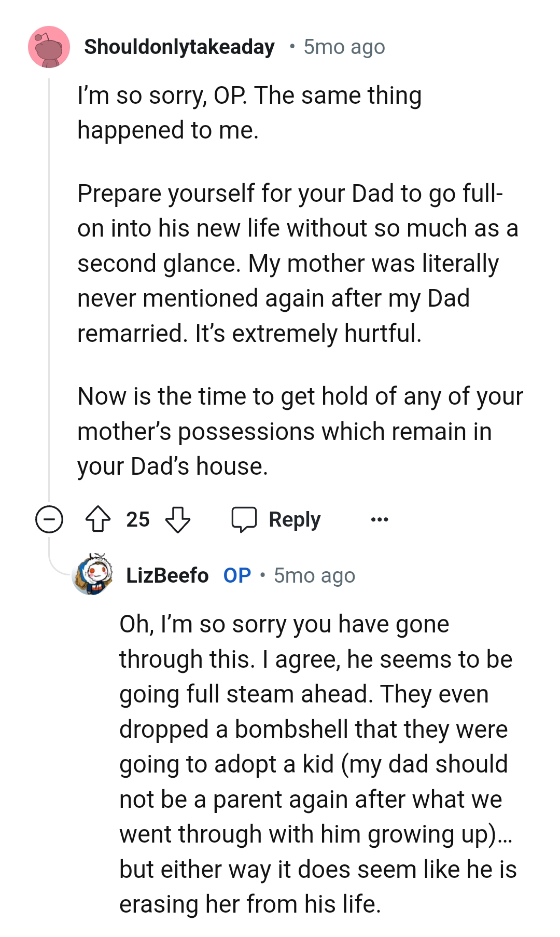Click the timestamp on Shouldonlytakeaday's comment
Image resolution: width=560 pixels, height=937 pixels.
pos(344,47)
